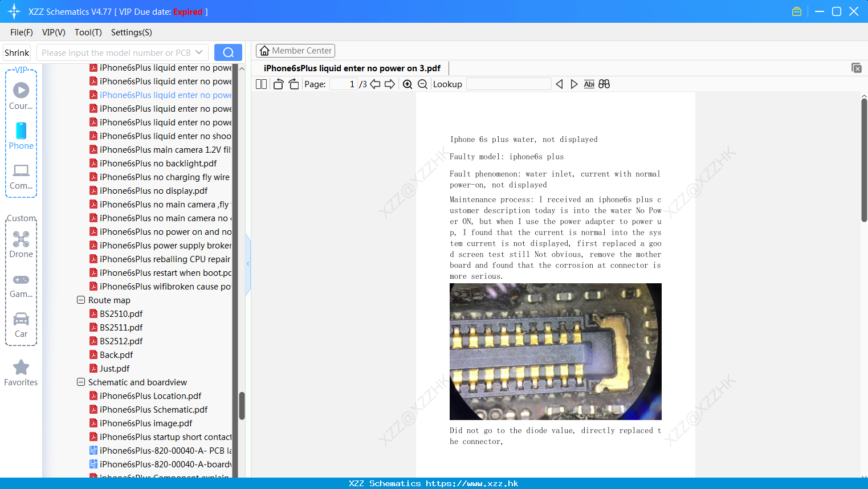Close the open PDF tab with corner icon
868x489 pixels.
[x=856, y=68]
